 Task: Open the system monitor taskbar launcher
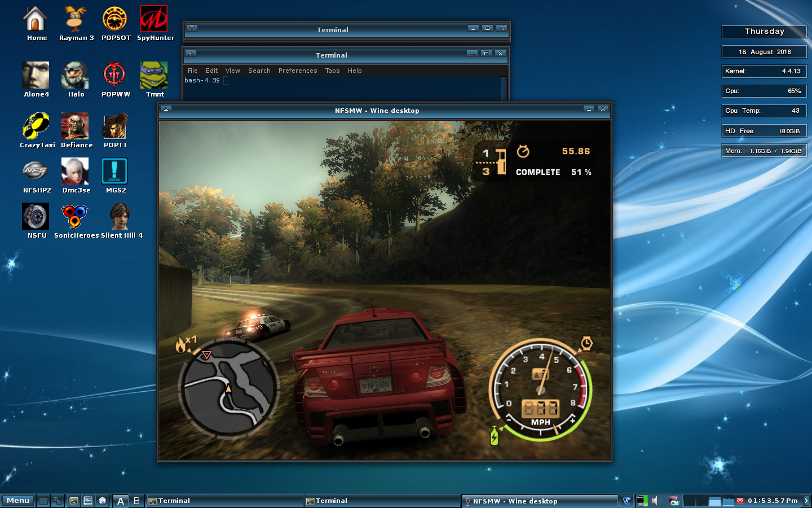[88, 501]
